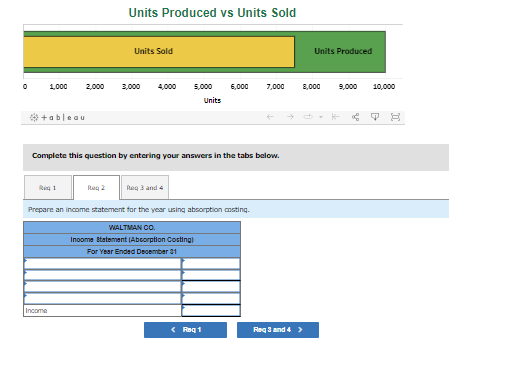Open fourth row label dropdown in income statement

[102, 298]
